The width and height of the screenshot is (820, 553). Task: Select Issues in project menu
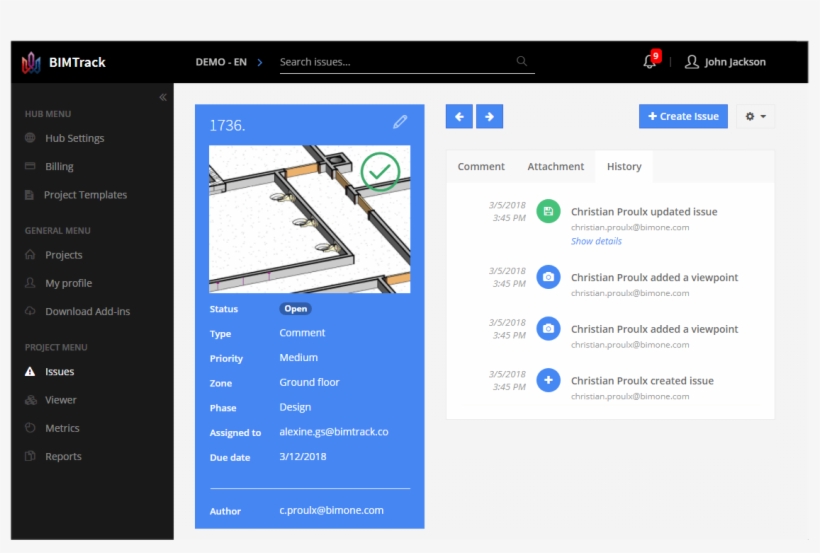[x=60, y=371]
